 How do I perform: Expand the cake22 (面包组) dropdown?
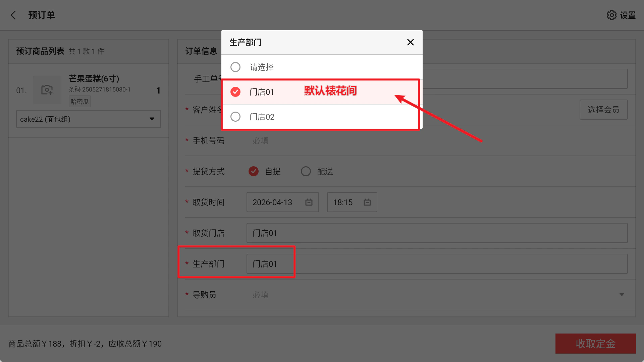(89, 119)
